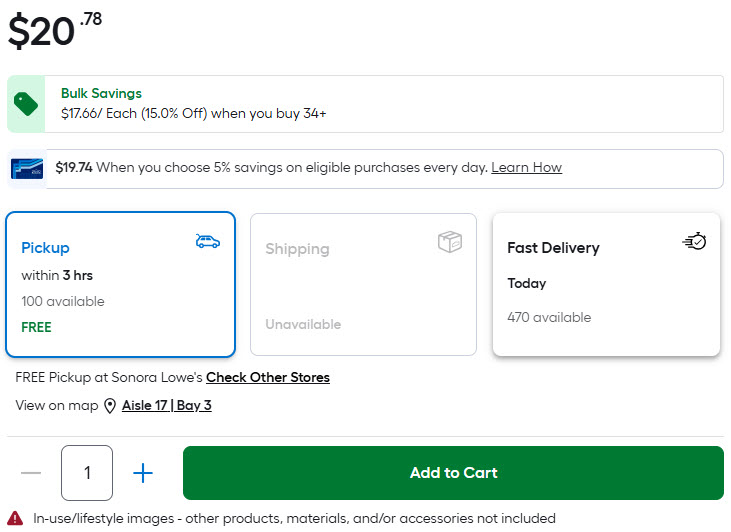Open the Aisle 17 | Bay 3 map link
This screenshot has height=532, width=731.
166,406
